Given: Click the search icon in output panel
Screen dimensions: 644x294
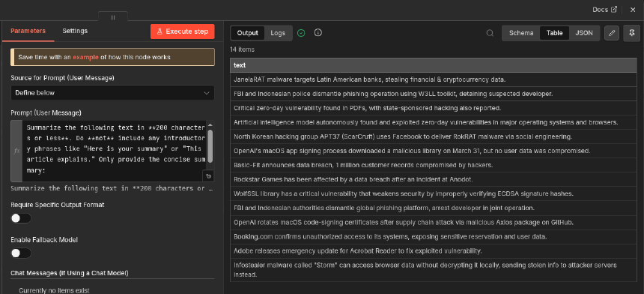Looking at the screenshot, I should click(490, 33).
